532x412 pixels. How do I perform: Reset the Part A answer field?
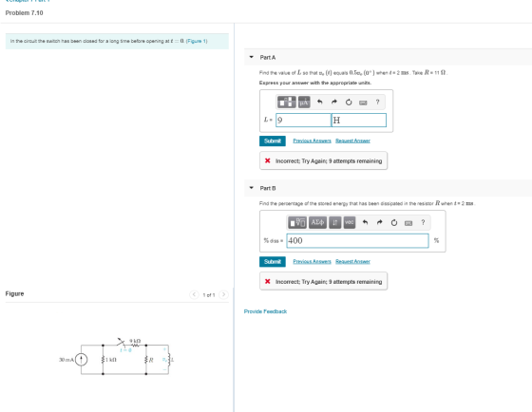pyautogui.click(x=349, y=103)
